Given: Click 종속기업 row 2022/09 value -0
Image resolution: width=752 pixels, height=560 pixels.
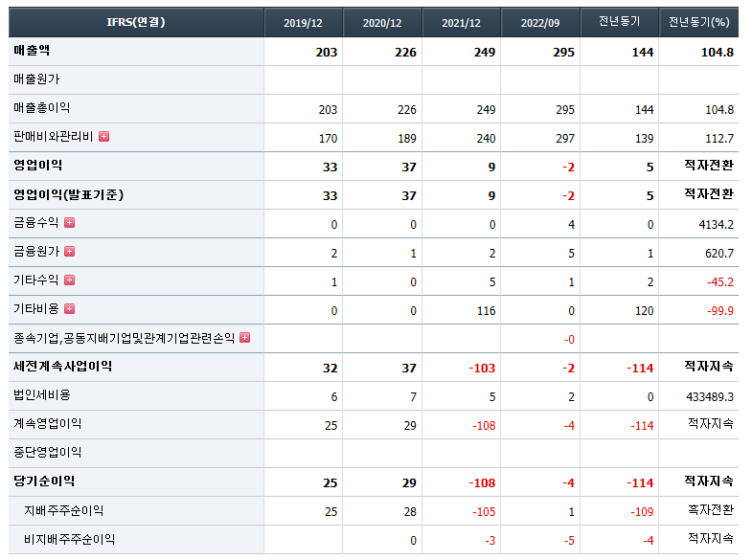Looking at the screenshot, I should (x=569, y=340).
